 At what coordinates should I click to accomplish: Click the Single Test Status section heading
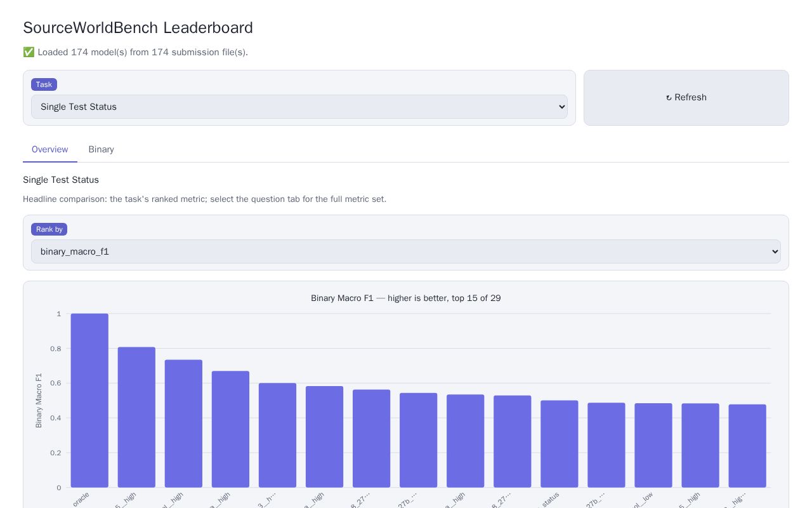point(61,180)
